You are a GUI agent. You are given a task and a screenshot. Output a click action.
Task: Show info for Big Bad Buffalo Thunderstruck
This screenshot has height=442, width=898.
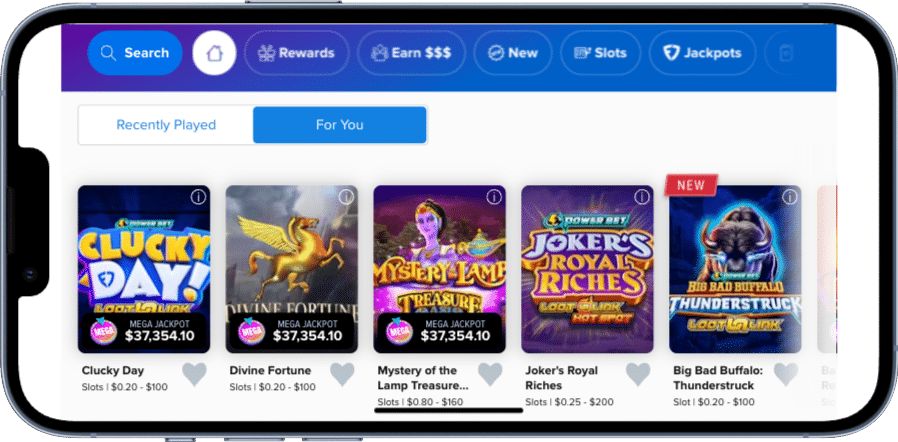[x=789, y=197]
